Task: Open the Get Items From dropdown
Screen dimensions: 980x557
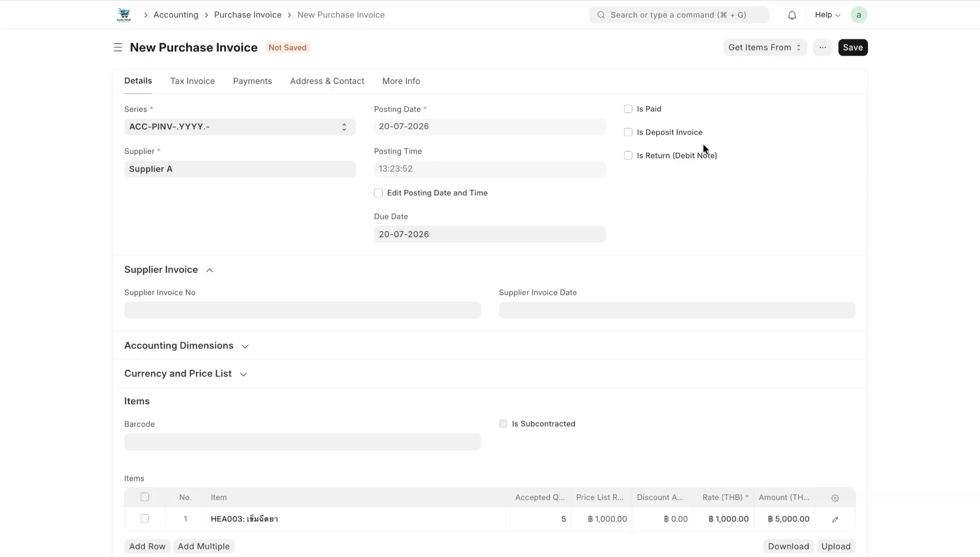Action: coord(764,47)
